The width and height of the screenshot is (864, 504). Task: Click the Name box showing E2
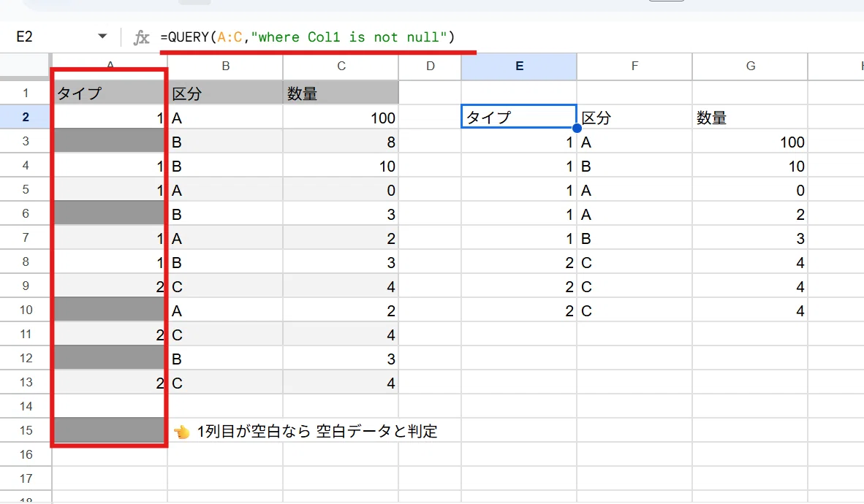[x=24, y=37]
